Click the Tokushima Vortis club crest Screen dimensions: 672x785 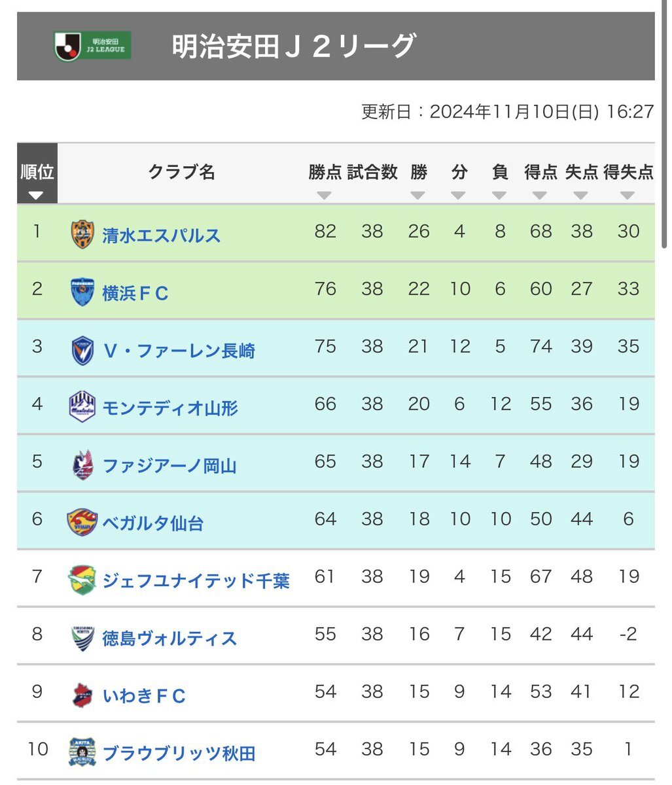82,638
